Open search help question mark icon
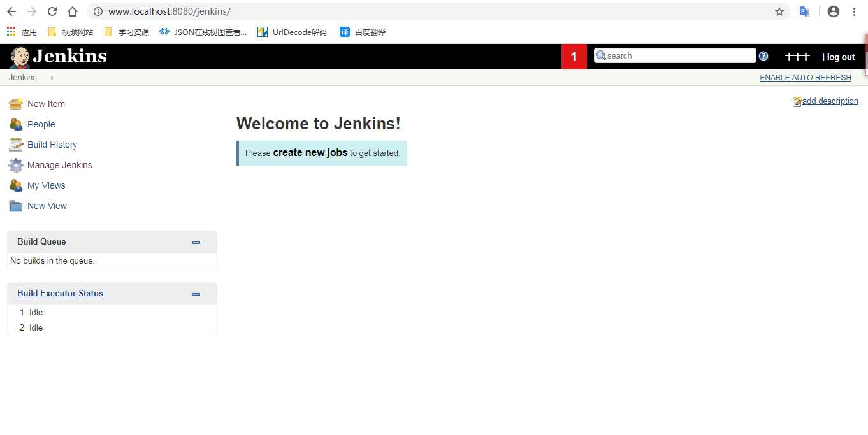The image size is (868, 435). coord(763,56)
